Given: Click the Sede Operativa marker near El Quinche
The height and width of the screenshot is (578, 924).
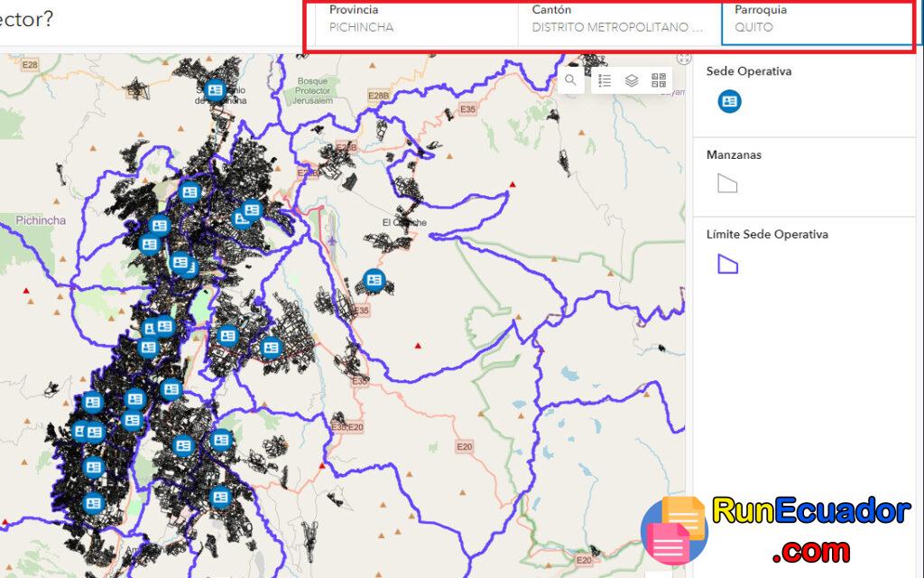Looking at the screenshot, I should 374,280.
